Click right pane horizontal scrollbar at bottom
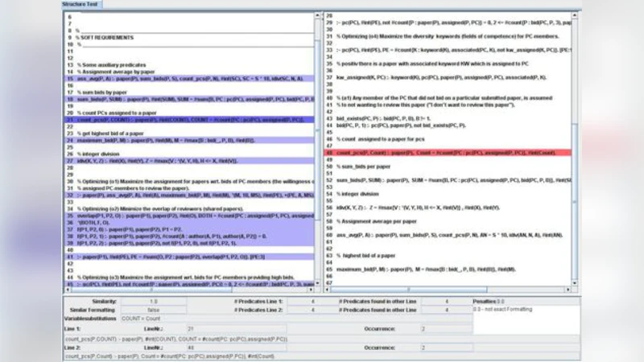Image resolution: width=644 pixels, height=362 pixels. click(x=443, y=290)
